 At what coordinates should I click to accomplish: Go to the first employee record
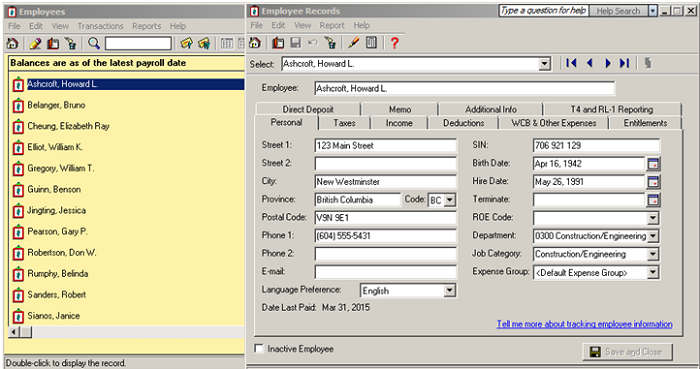(x=571, y=63)
